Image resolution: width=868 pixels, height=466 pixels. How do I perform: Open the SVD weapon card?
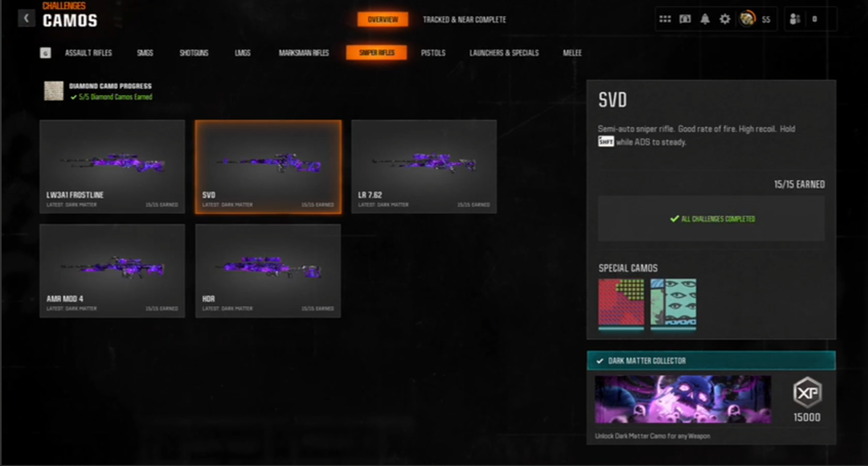click(268, 167)
